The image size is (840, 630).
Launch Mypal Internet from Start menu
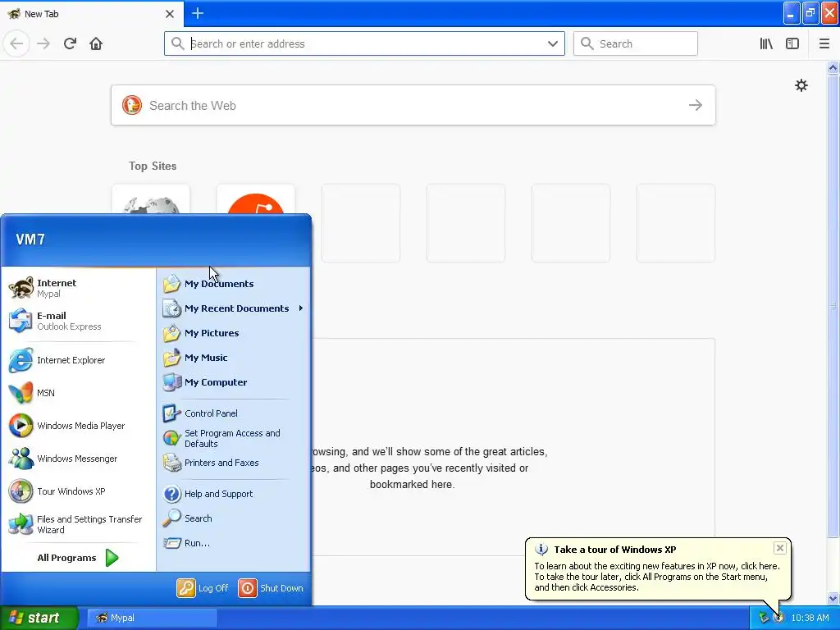[x=78, y=288]
